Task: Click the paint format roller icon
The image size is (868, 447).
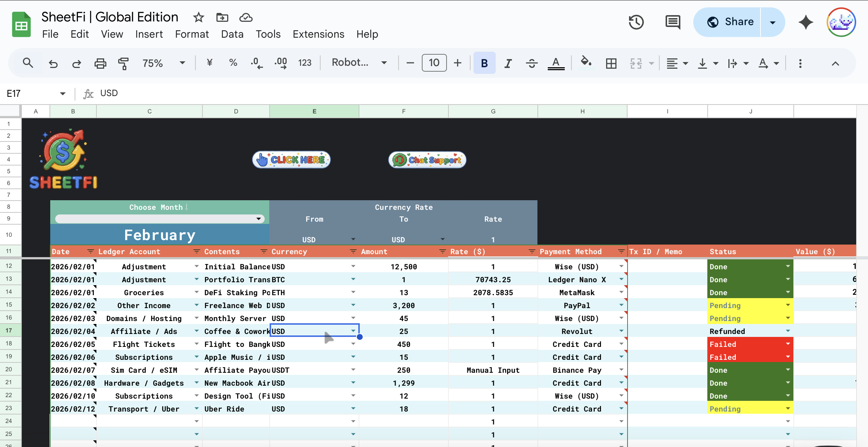Action: (123, 63)
